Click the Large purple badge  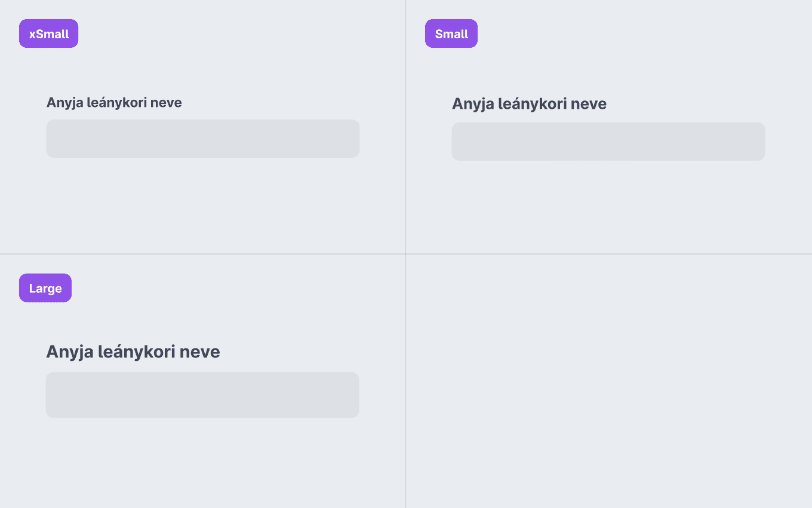click(45, 288)
